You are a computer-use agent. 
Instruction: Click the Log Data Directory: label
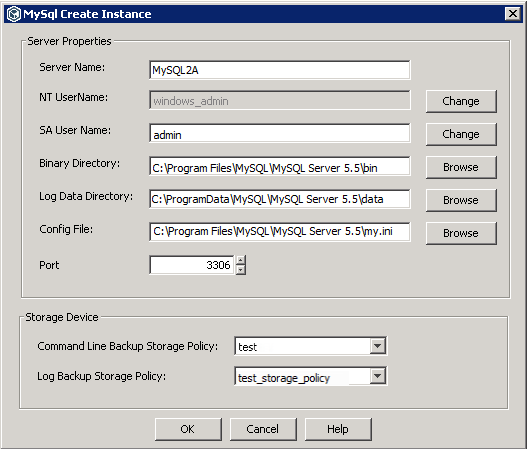[86, 196]
